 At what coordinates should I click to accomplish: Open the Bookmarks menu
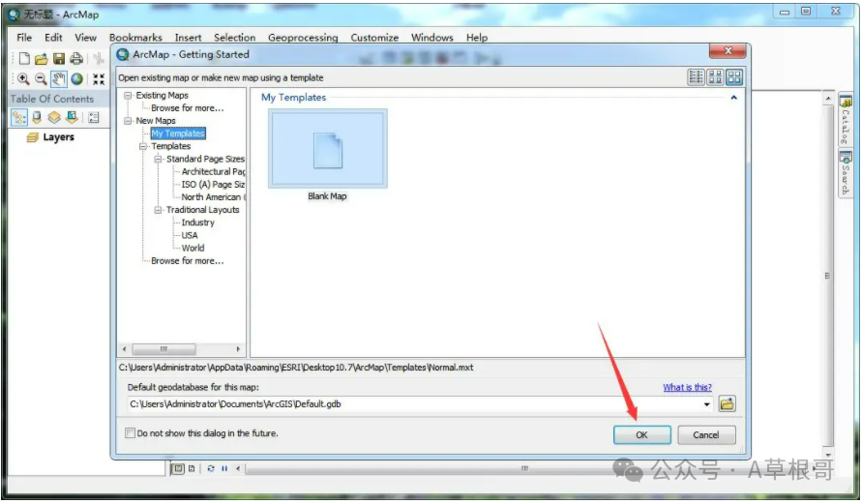pyautogui.click(x=135, y=38)
